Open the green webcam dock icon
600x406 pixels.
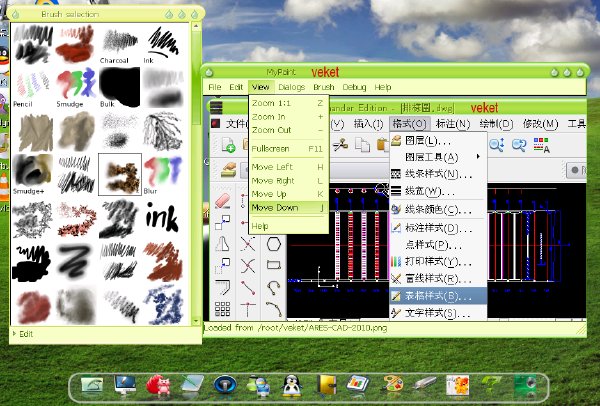[525, 385]
